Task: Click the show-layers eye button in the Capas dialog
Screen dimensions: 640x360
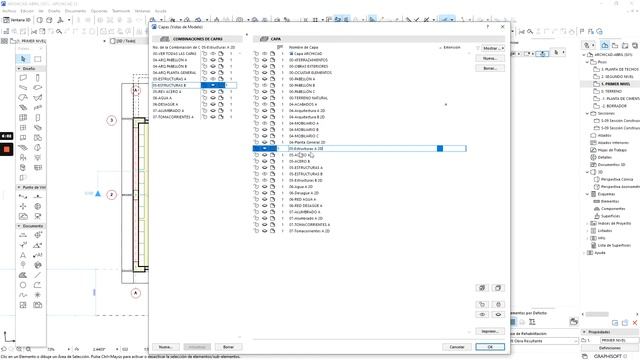Action: tap(482, 314)
